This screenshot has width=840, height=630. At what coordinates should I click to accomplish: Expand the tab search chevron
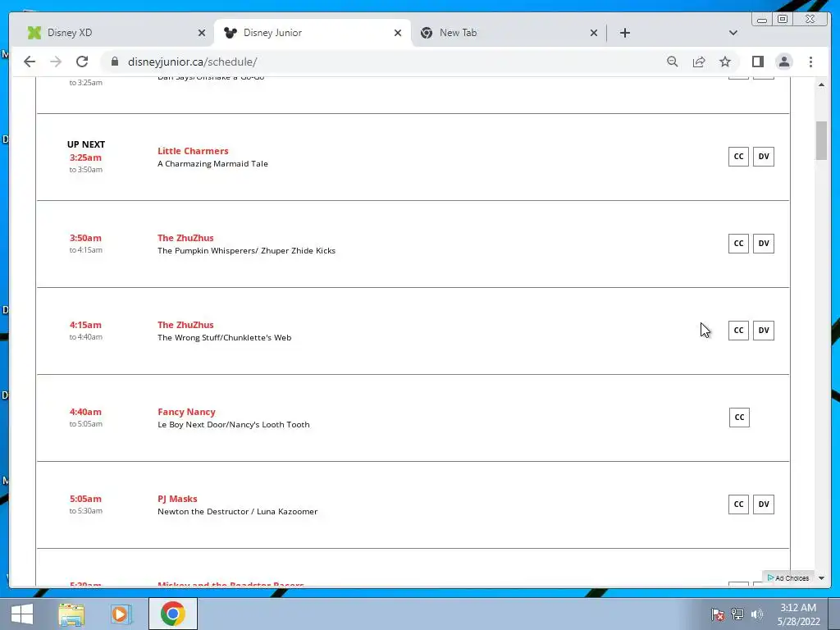[x=733, y=33]
